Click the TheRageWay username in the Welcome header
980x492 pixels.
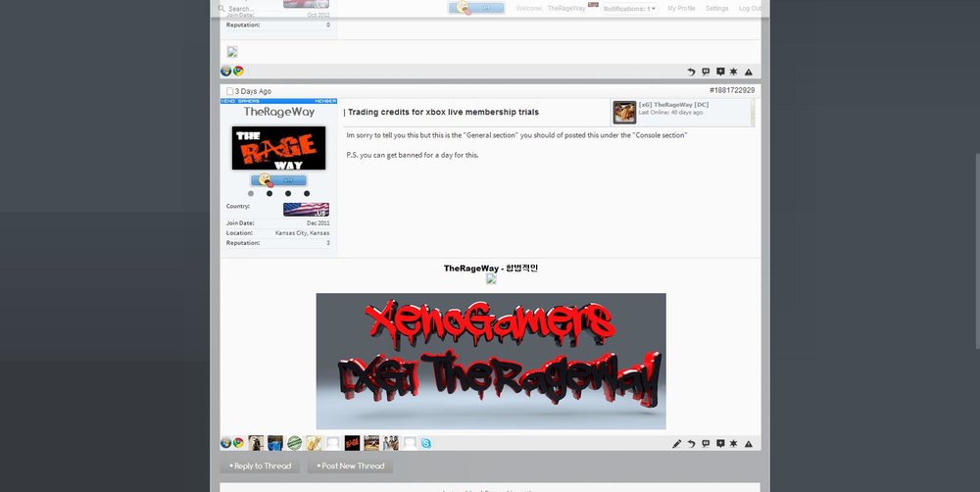pos(566,9)
